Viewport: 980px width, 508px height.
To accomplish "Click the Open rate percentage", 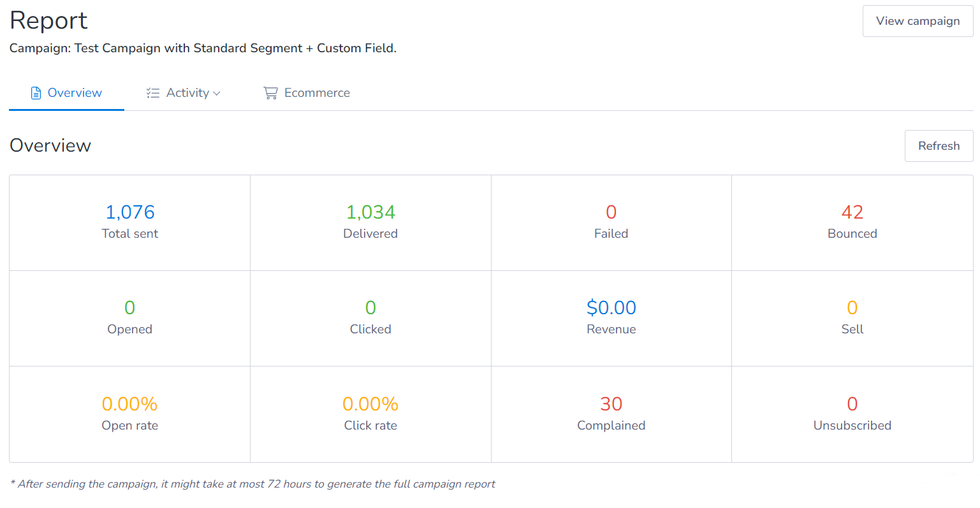I will click(129, 404).
